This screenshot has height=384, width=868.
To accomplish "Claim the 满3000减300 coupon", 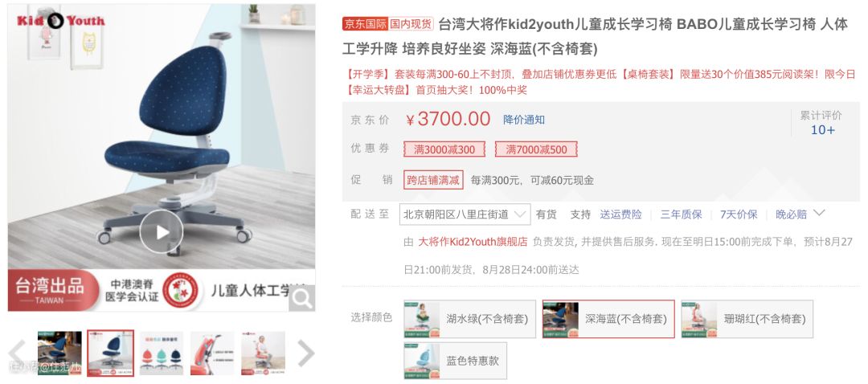I will [444, 149].
